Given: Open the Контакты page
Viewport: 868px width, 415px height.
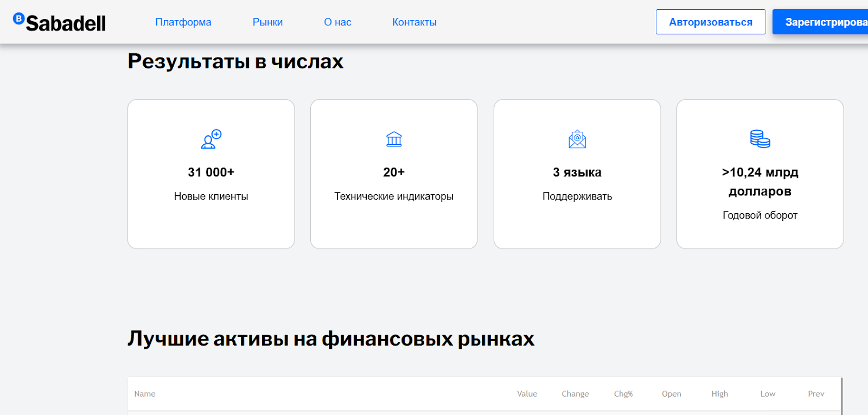Looking at the screenshot, I should [x=414, y=22].
